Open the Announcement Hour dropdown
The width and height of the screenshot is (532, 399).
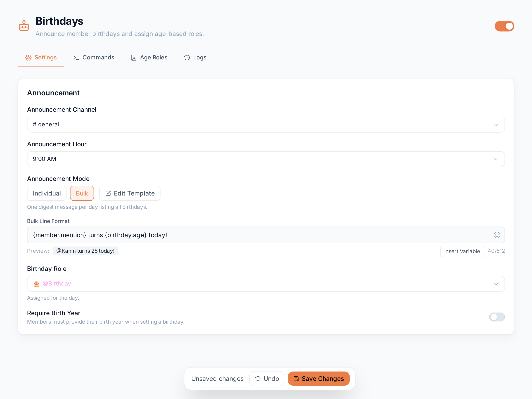pos(266,159)
